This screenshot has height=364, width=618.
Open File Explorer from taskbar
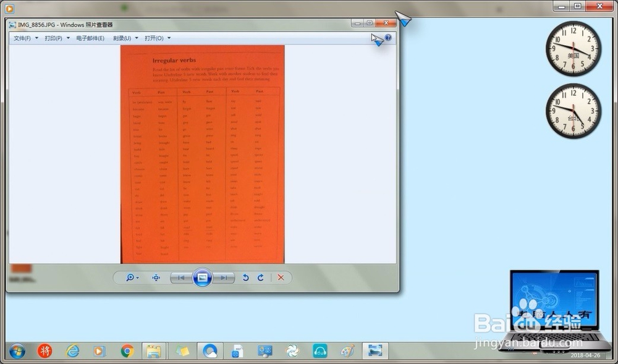point(154,350)
